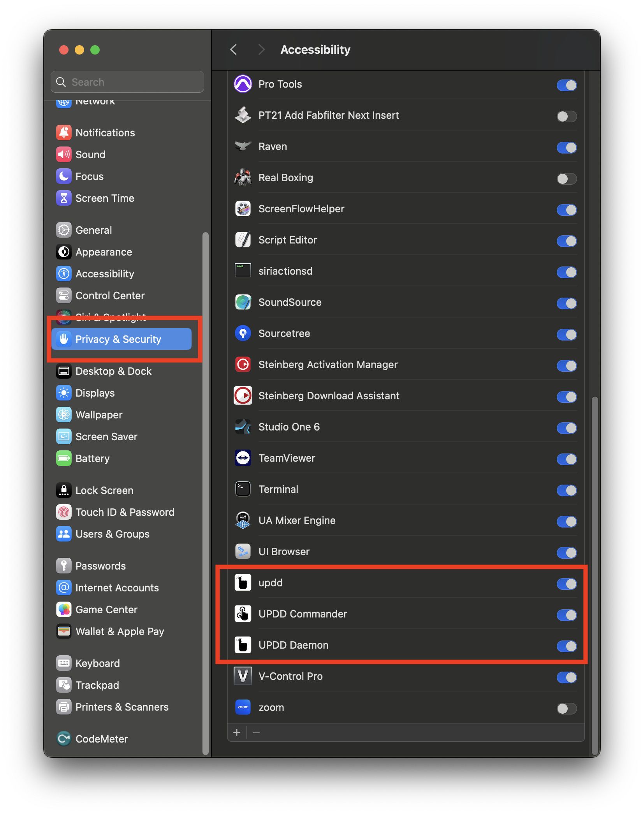Screen dimensions: 644x815
Task: Click the Script Editor icon
Action: 243,240
